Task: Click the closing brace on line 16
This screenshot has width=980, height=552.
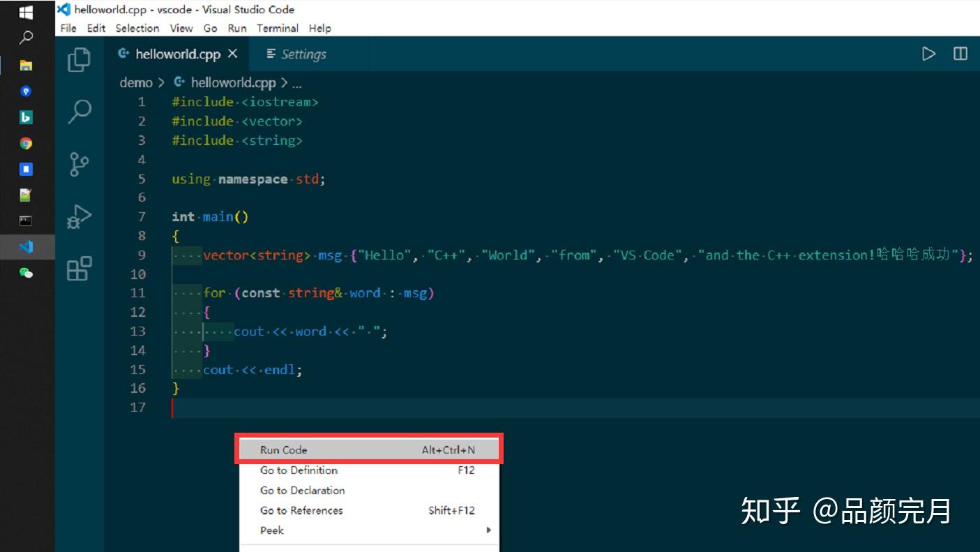Action: point(176,388)
